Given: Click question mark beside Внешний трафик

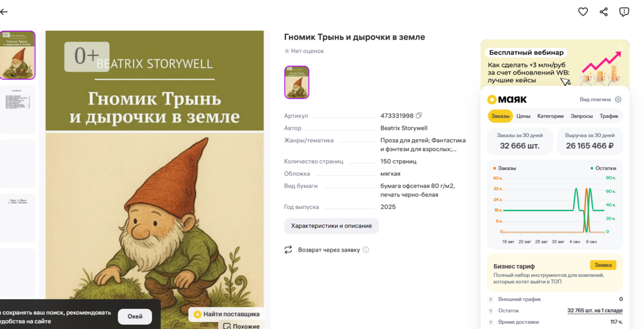Looking at the screenshot, I should pyautogui.click(x=490, y=299).
